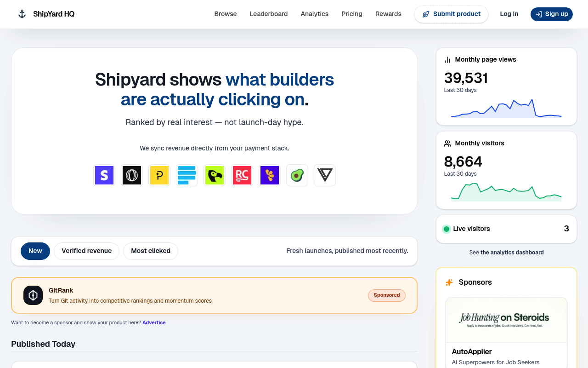Click the bar chart icon beside Monthly page views
This screenshot has height=368, width=588.
point(447,60)
